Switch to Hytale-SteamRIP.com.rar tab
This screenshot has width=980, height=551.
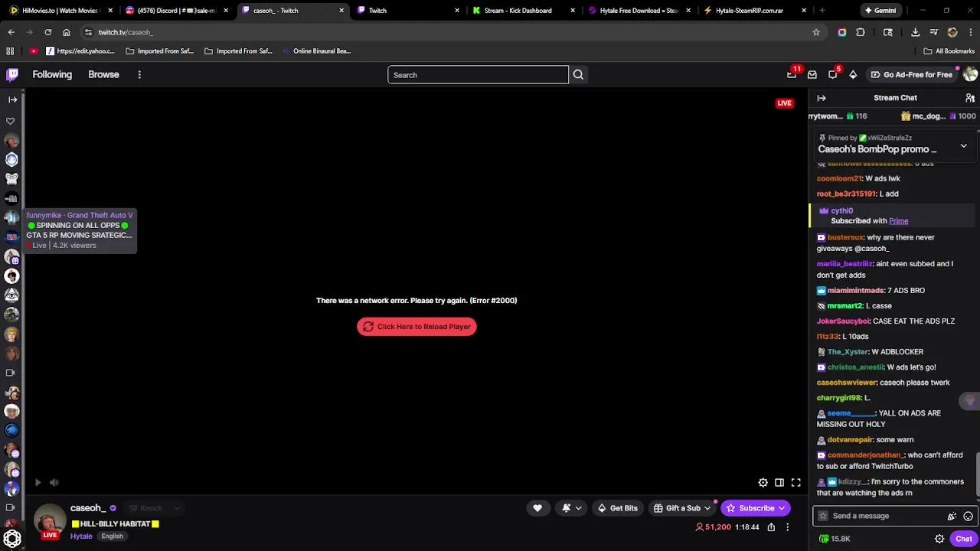click(756, 11)
